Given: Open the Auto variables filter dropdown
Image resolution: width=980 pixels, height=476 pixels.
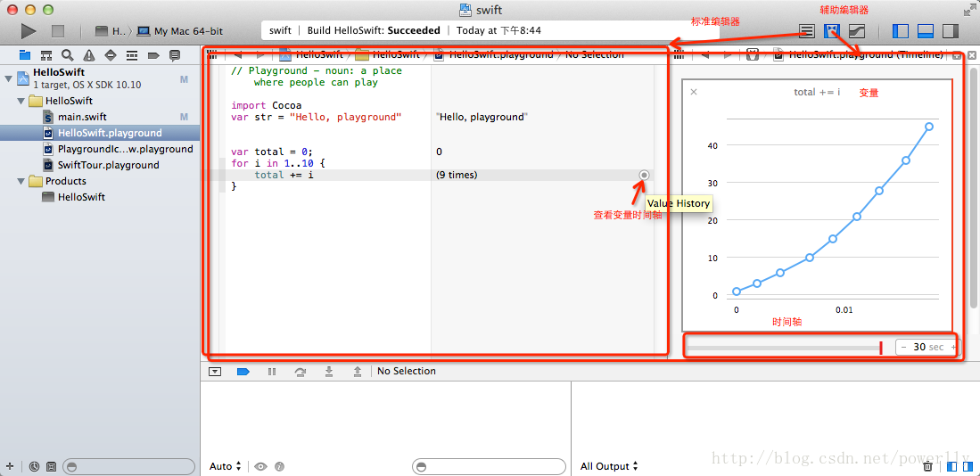Looking at the screenshot, I should pyautogui.click(x=226, y=466).
